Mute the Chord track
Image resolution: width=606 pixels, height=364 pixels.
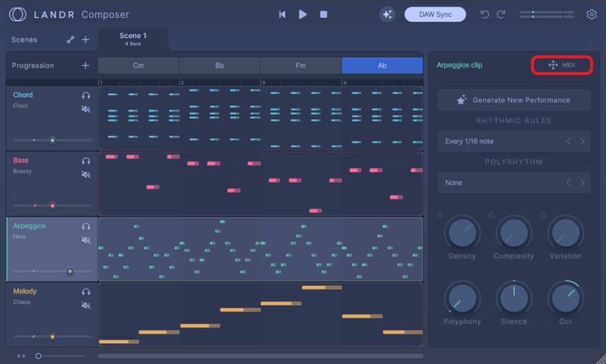click(x=86, y=109)
